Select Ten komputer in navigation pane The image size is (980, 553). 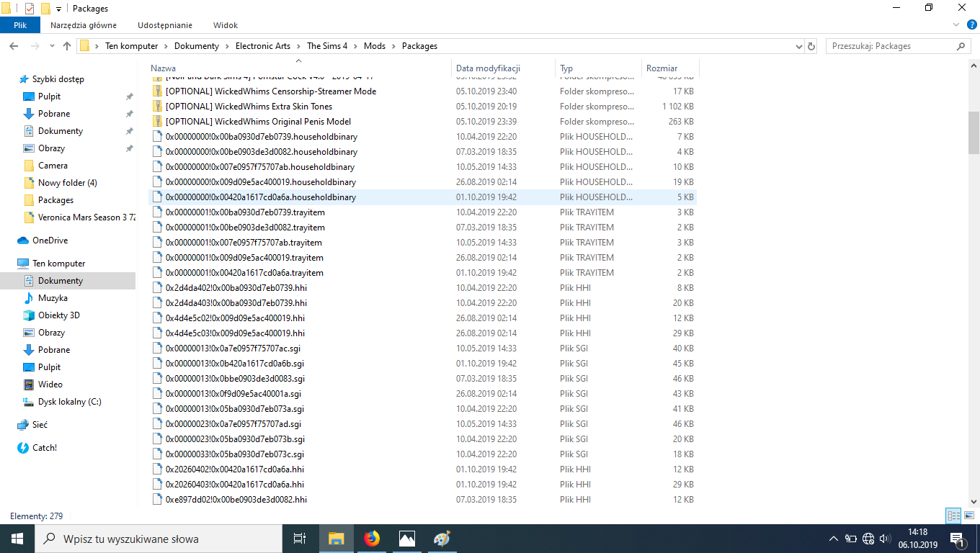(58, 264)
